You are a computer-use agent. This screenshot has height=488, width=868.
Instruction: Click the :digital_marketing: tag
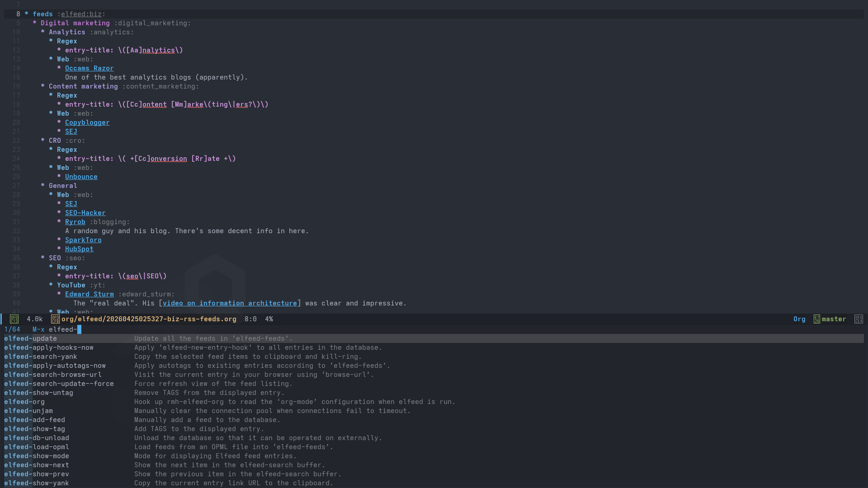coord(152,23)
